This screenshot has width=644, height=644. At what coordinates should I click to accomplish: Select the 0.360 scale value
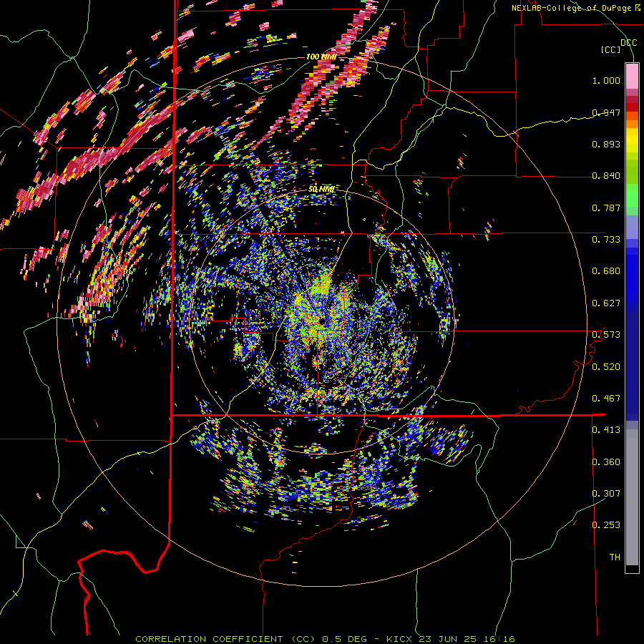(x=606, y=462)
